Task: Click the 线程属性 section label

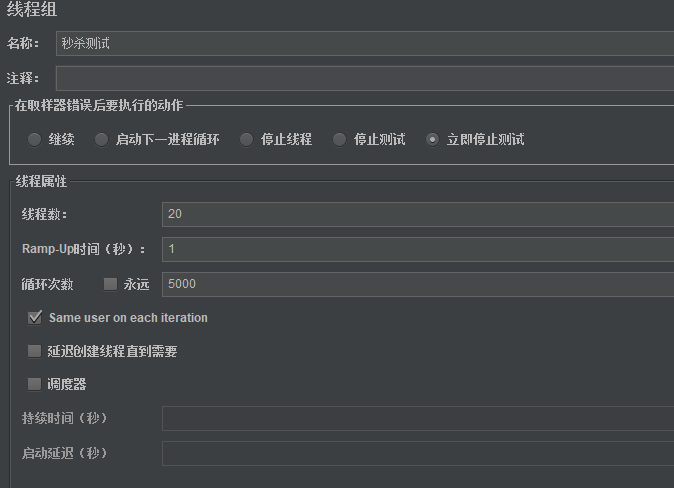Action: 41,181
